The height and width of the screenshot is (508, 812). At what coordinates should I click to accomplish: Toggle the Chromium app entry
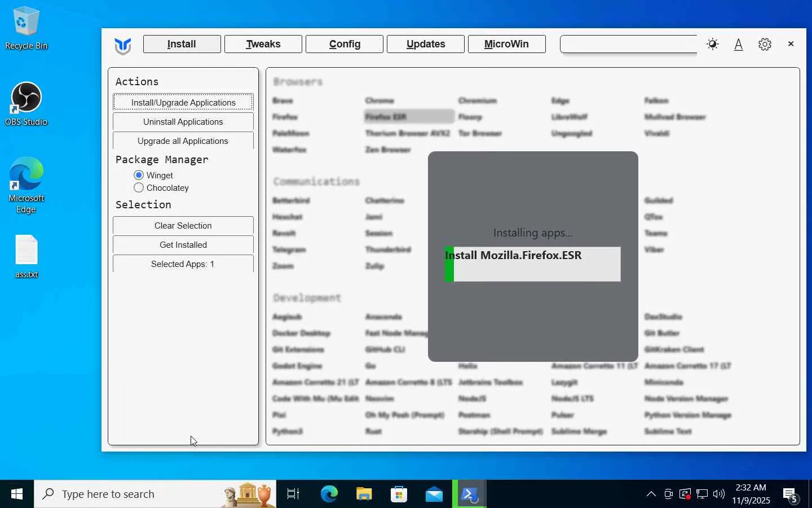(x=478, y=100)
